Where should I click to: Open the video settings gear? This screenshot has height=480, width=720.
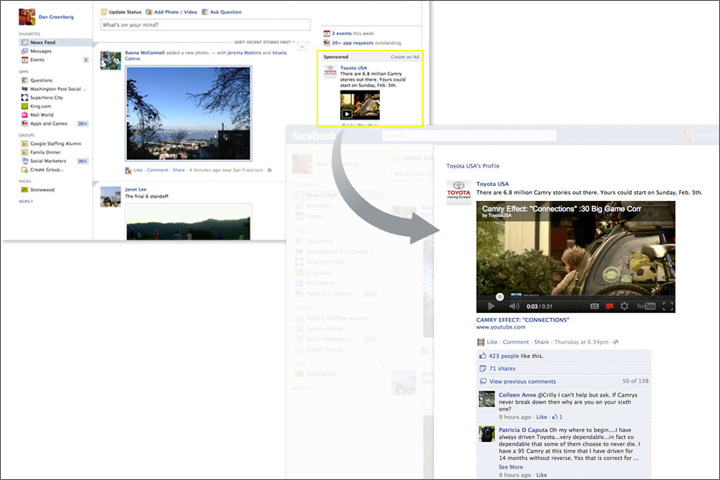(624, 306)
